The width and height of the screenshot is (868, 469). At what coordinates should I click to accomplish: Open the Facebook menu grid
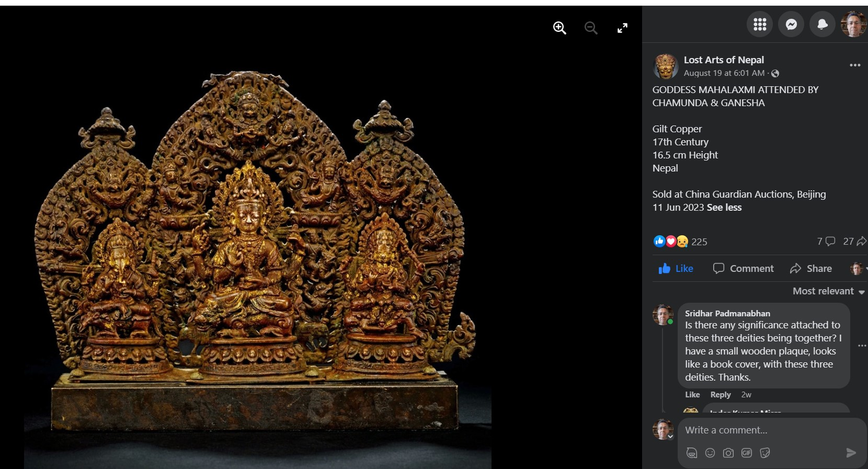[760, 24]
